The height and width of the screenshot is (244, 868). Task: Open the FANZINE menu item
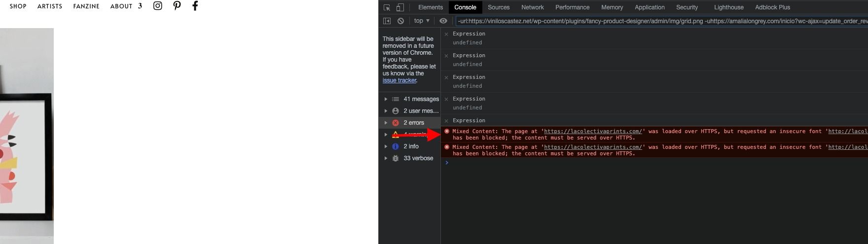point(86,6)
